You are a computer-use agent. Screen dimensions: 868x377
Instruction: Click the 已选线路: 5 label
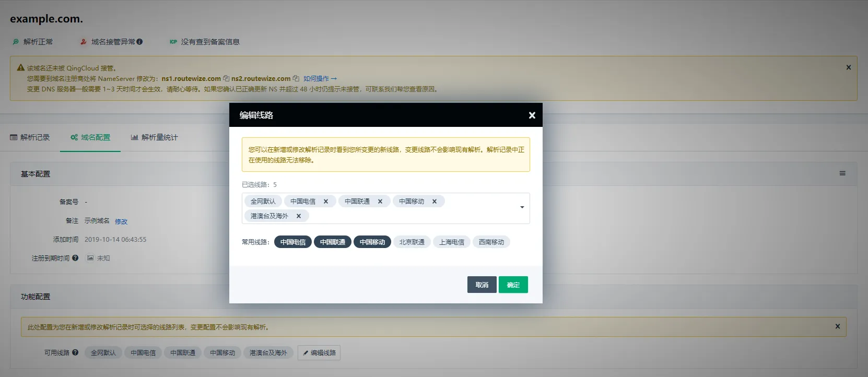260,185
